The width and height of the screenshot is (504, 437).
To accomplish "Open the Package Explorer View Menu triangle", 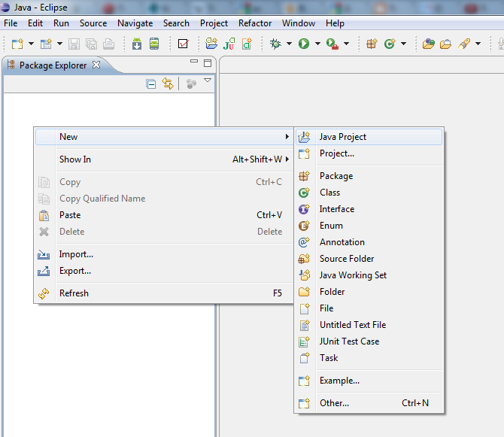I will pos(208,80).
